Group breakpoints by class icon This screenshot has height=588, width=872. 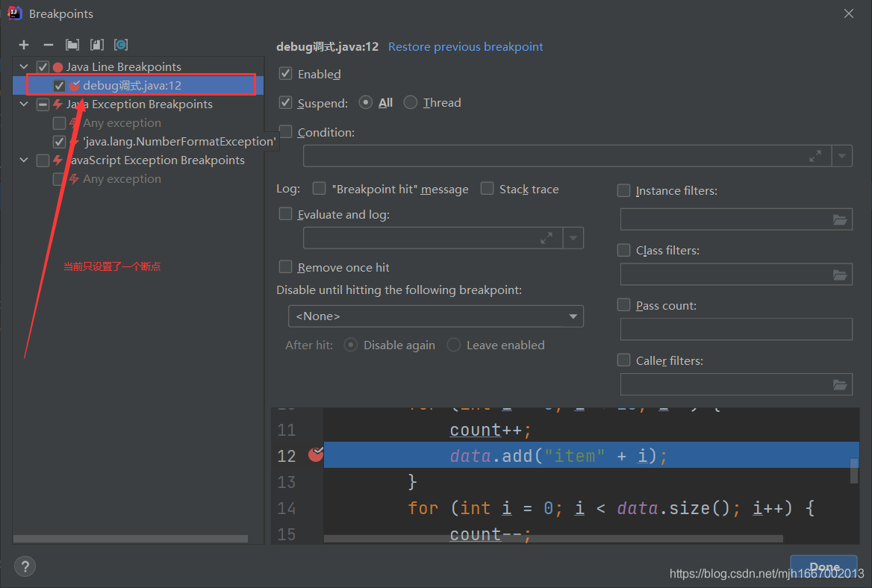[121, 45]
